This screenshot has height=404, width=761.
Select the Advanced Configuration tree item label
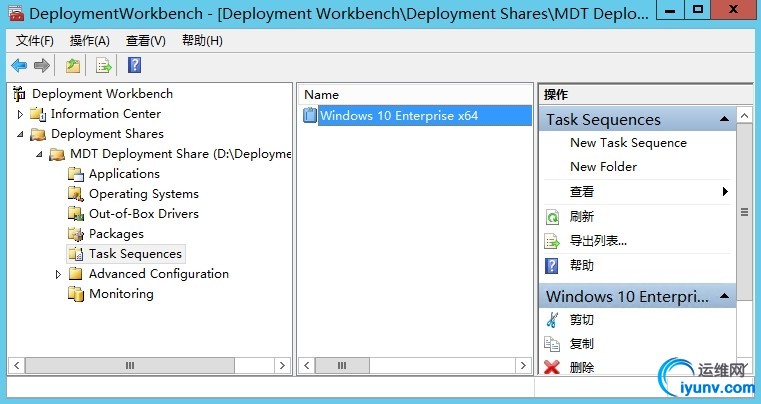pyautogui.click(x=159, y=274)
